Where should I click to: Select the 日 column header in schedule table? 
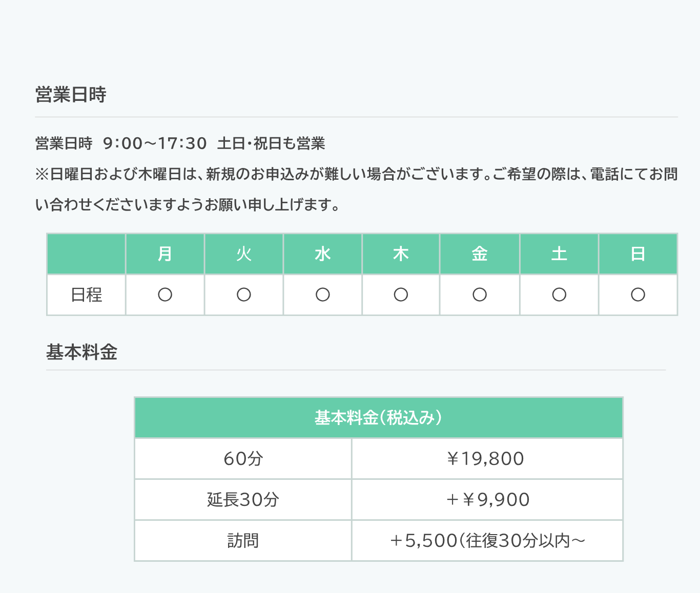pos(638,254)
